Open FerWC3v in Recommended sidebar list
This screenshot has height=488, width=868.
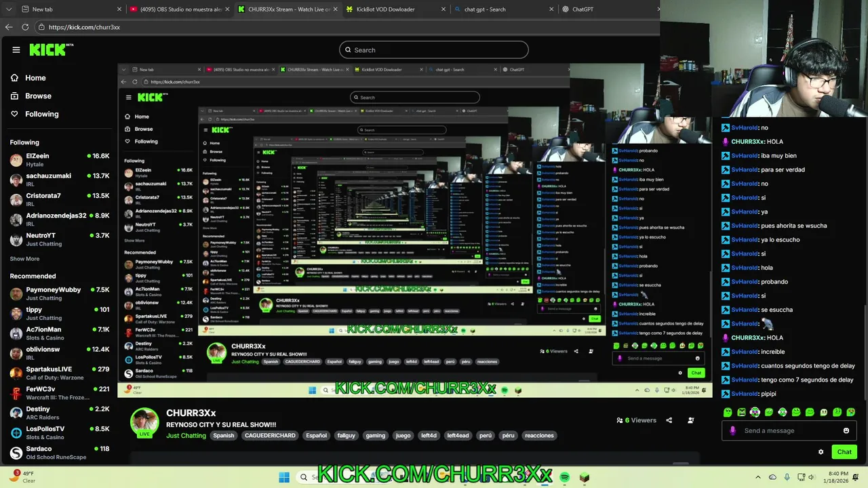pos(60,393)
